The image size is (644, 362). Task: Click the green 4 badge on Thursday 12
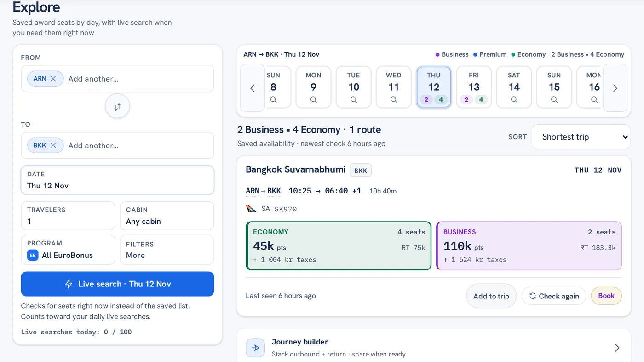click(441, 99)
